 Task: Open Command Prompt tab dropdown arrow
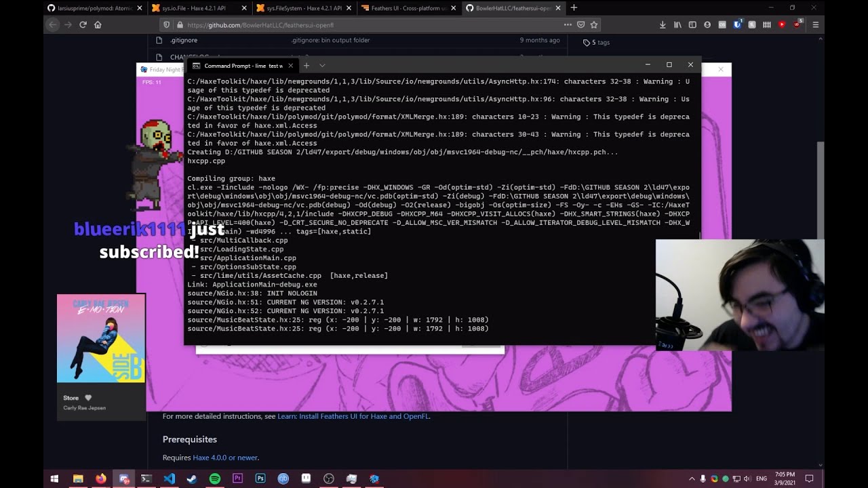(322, 66)
